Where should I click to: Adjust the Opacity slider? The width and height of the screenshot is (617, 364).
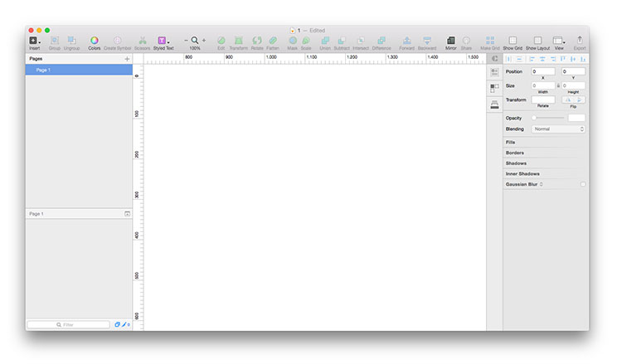click(x=548, y=118)
